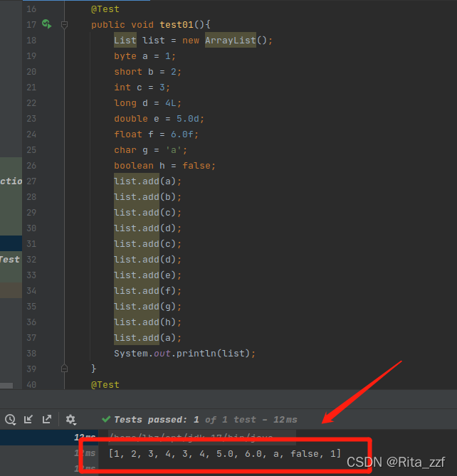Click 'int c = 3;' declaration
457x476 pixels.
(x=142, y=88)
